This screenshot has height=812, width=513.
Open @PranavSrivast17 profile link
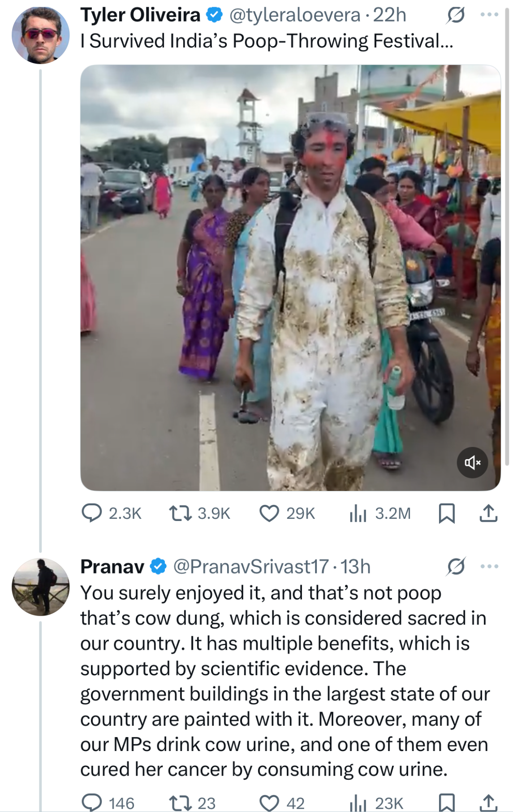coord(251,567)
